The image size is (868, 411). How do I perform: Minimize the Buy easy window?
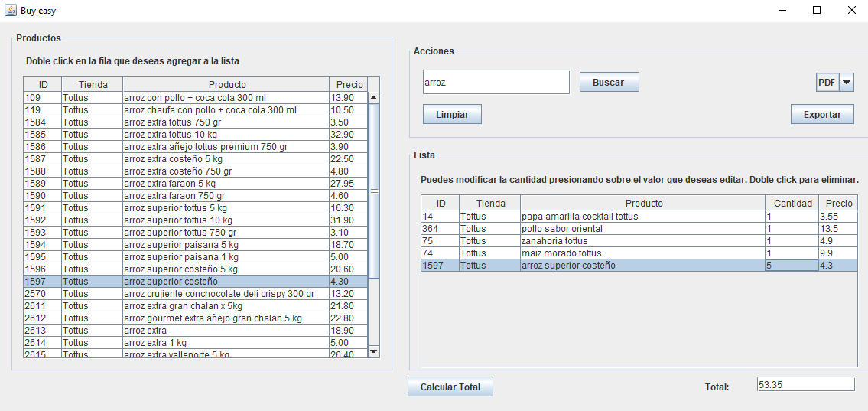[x=782, y=10]
